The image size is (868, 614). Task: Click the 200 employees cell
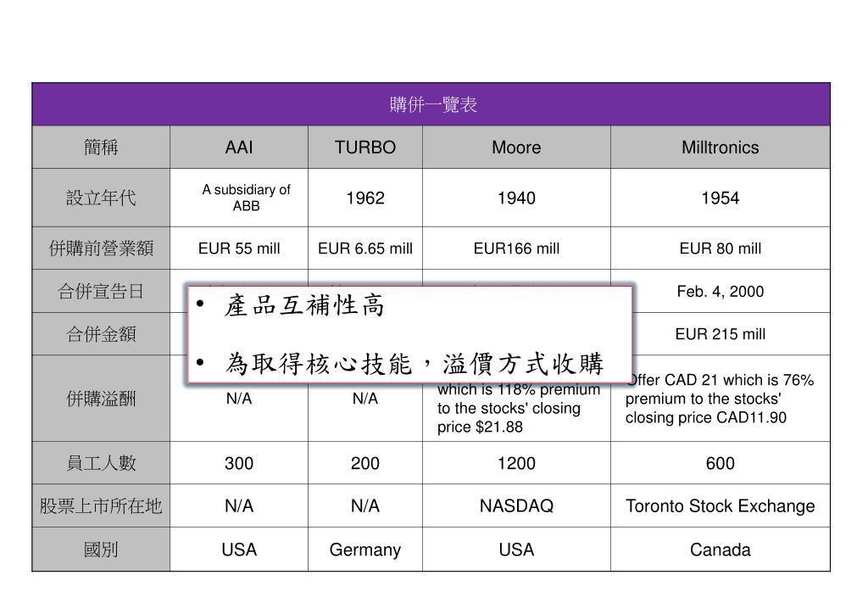364,463
